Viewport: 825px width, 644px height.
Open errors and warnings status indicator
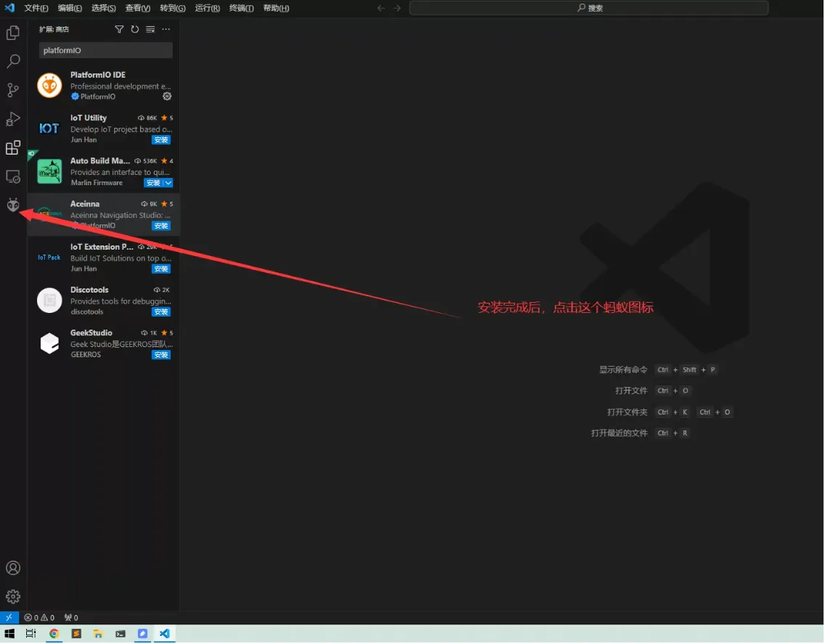point(39,618)
